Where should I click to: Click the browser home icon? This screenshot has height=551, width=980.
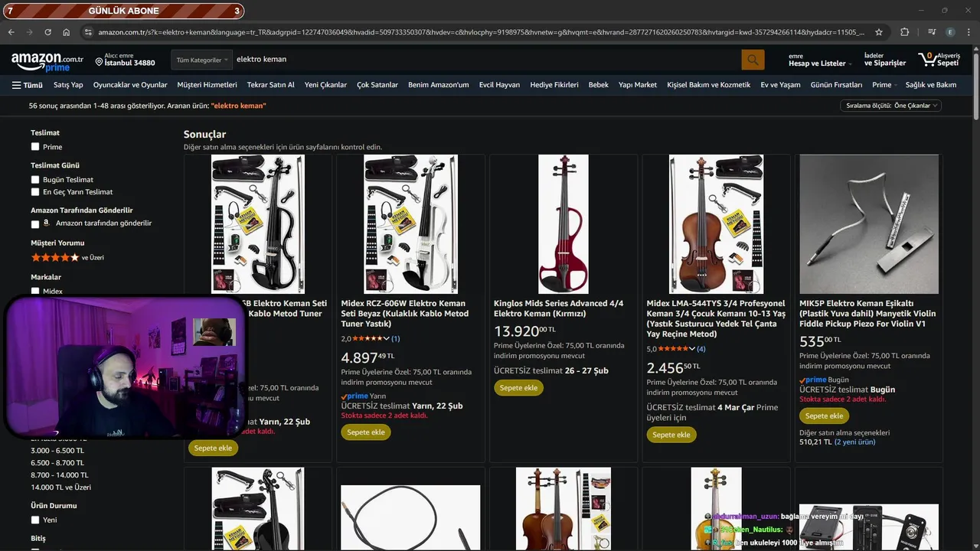click(x=67, y=32)
